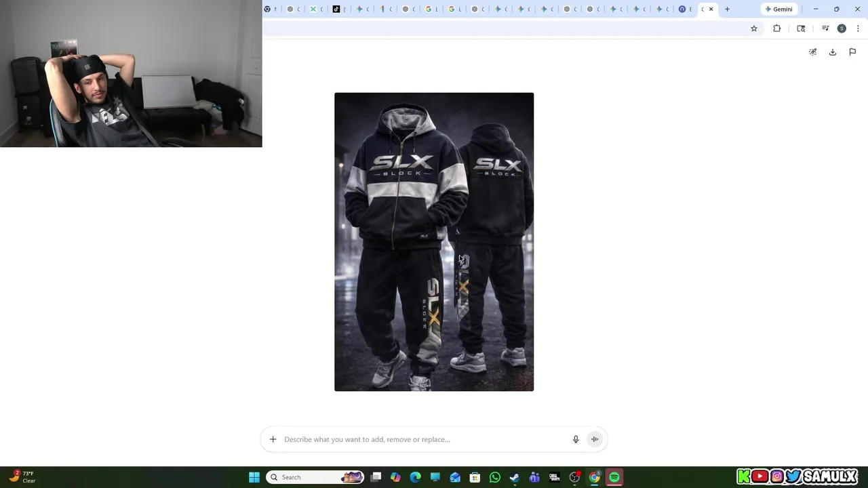Open the Chrome extensions puzzle icon
This screenshot has height=488, width=868.
[x=777, y=28]
